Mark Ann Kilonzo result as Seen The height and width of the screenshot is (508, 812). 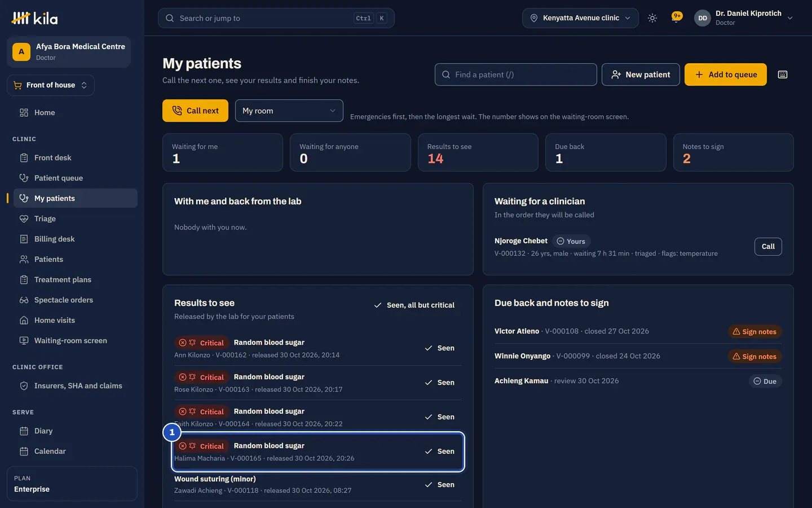point(440,348)
